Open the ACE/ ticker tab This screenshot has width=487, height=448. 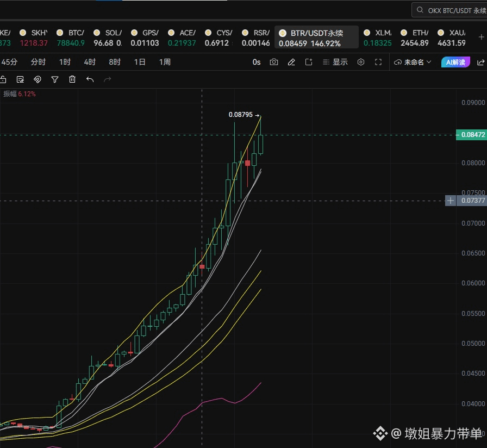point(182,38)
